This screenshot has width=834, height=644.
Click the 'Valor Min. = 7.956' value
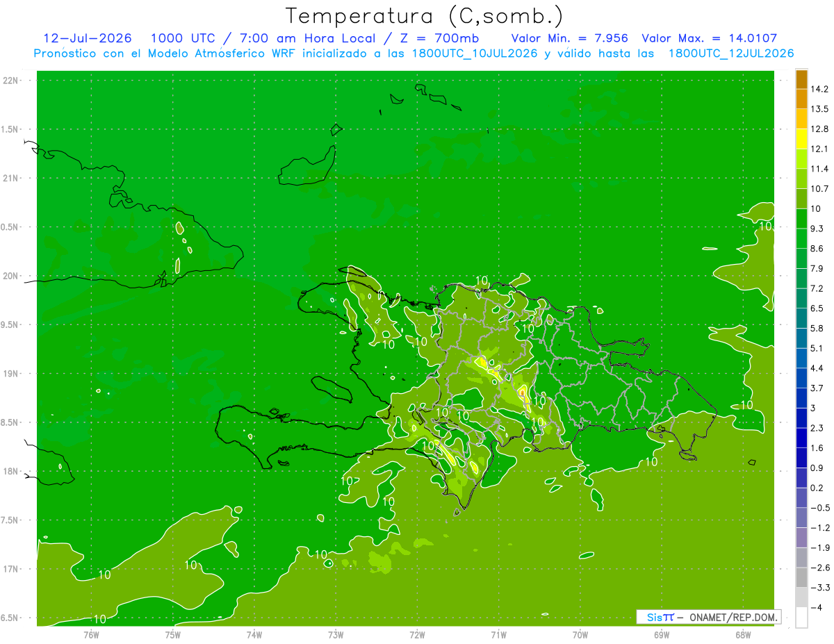[571, 38]
